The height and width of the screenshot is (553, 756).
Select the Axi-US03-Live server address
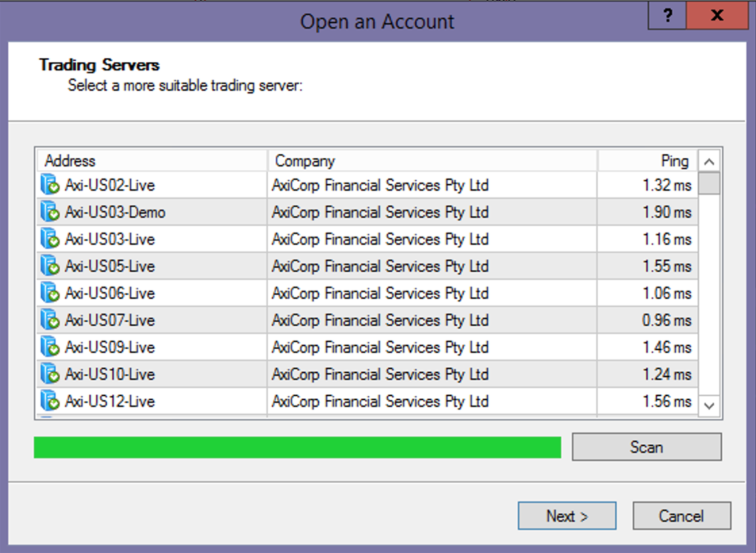pos(110,239)
